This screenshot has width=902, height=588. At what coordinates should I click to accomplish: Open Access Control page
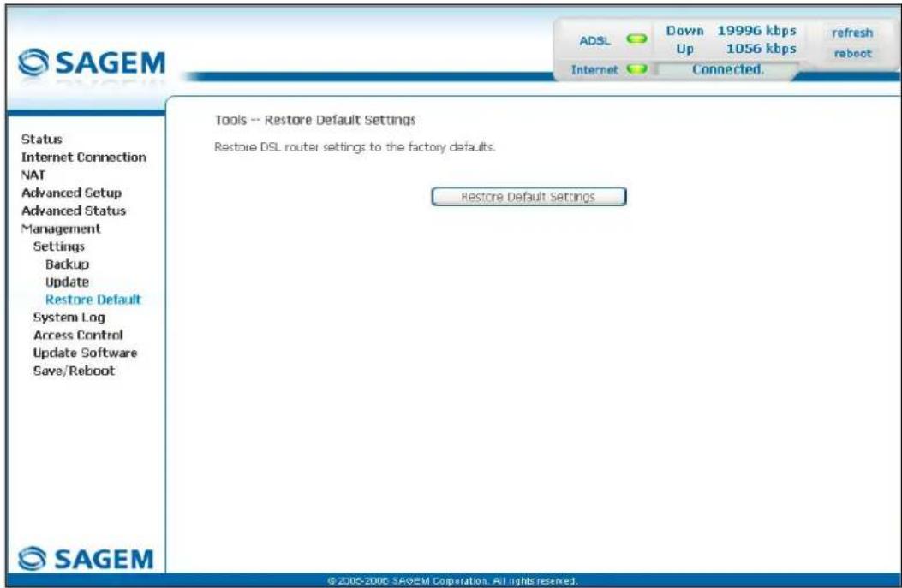click(78, 336)
